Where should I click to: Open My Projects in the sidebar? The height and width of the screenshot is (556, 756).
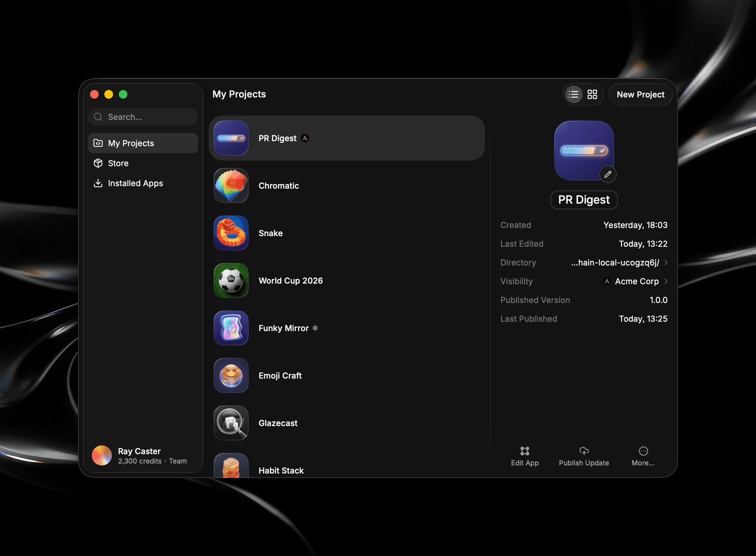143,143
